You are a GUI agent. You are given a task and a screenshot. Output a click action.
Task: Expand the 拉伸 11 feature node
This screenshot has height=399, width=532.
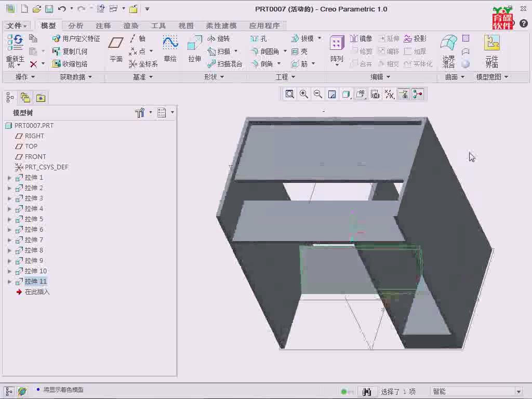tap(9, 282)
